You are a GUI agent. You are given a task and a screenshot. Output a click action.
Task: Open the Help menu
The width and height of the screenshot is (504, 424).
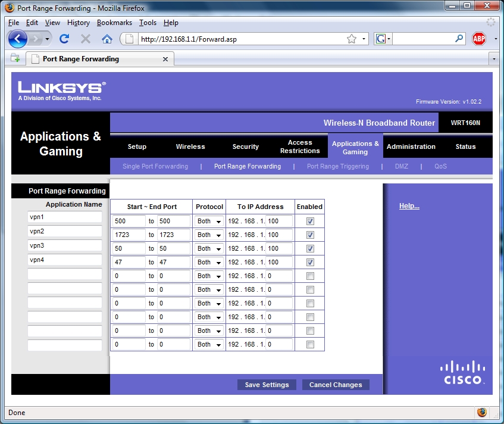tap(171, 23)
